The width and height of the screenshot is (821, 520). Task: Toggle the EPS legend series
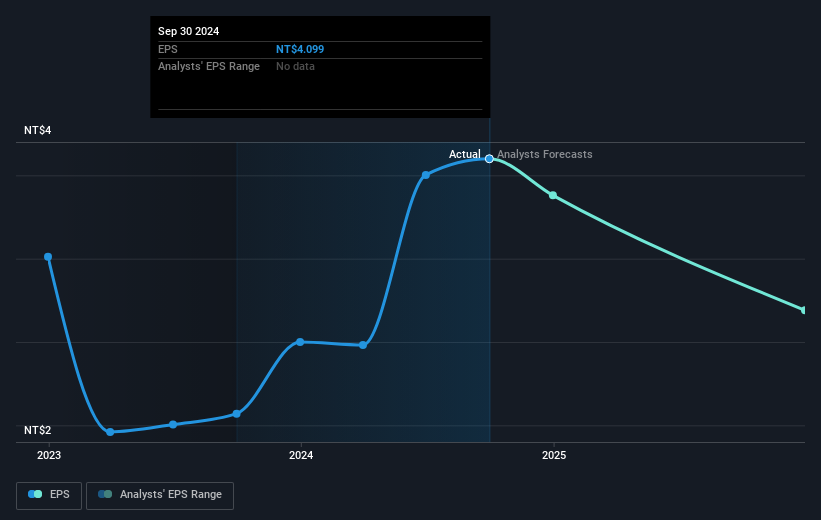tap(49, 495)
